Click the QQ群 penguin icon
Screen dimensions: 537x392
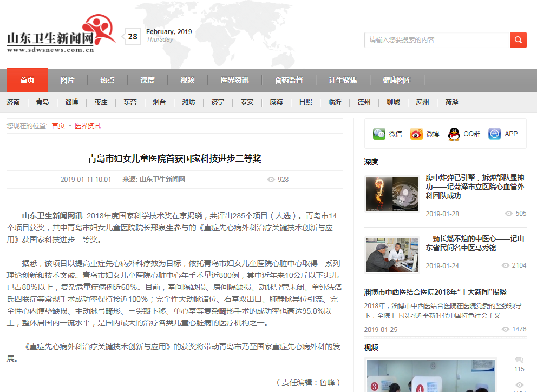pyautogui.click(x=454, y=134)
